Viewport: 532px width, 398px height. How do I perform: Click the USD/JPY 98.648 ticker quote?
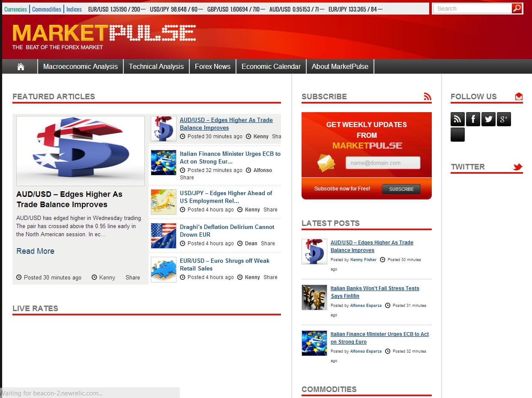[176, 9]
